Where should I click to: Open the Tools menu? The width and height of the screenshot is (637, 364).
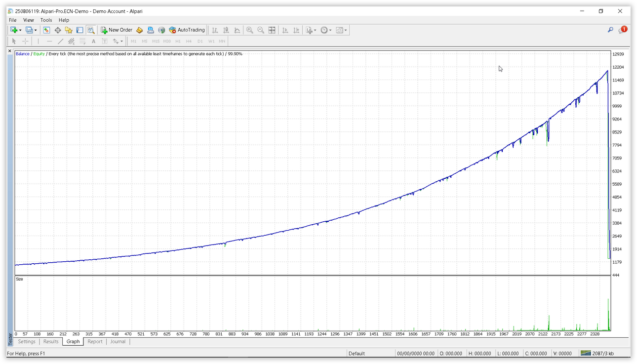(x=46, y=20)
